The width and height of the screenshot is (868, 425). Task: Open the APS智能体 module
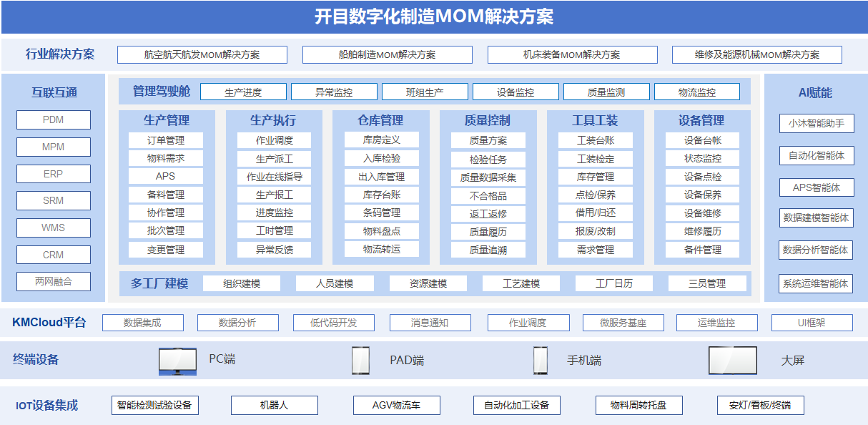click(815, 187)
